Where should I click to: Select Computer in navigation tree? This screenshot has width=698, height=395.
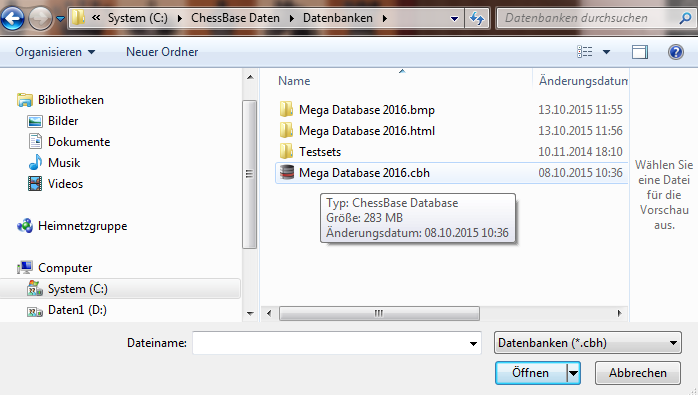click(65, 268)
